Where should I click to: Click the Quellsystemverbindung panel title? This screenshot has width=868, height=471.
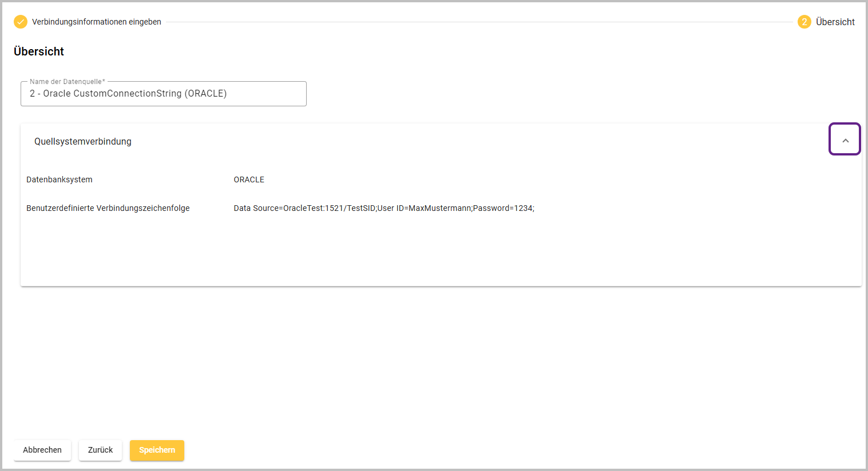[83, 141]
